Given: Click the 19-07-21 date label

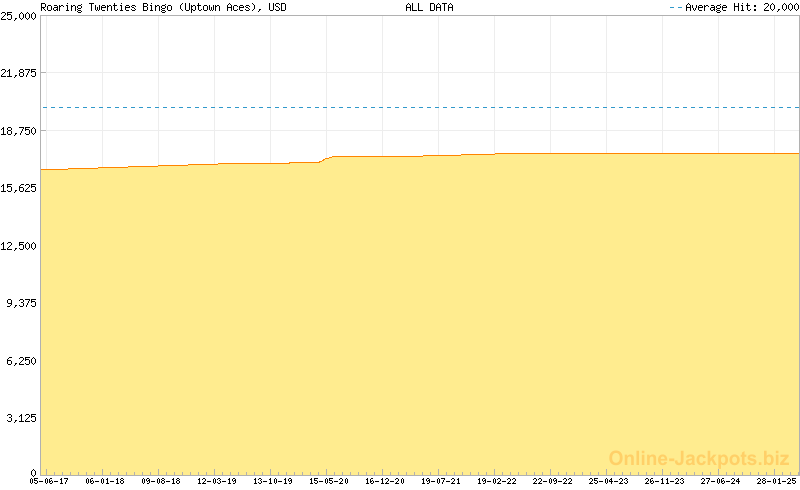Looking at the screenshot, I should point(441,481).
